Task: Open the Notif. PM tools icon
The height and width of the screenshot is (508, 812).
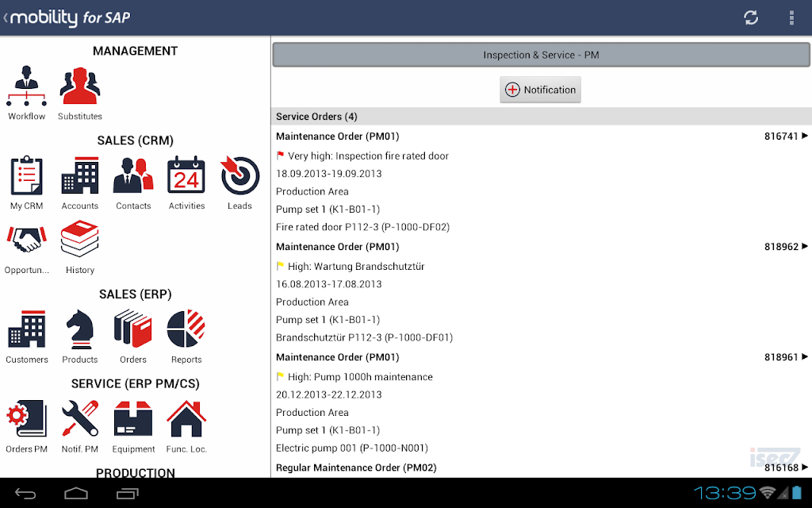Action: click(x=80, y=419)
